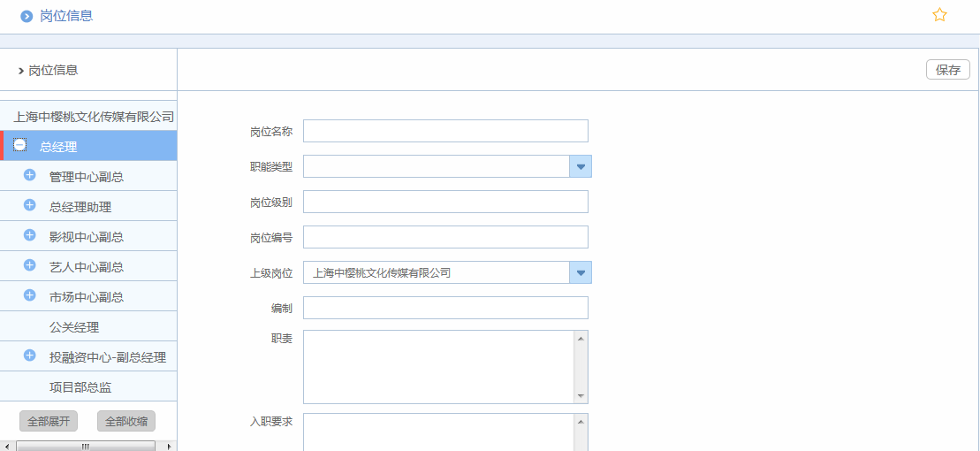Screen dimensions: 980x451
Task: Select the 总经理 tree row
Action: coord(88,146)
